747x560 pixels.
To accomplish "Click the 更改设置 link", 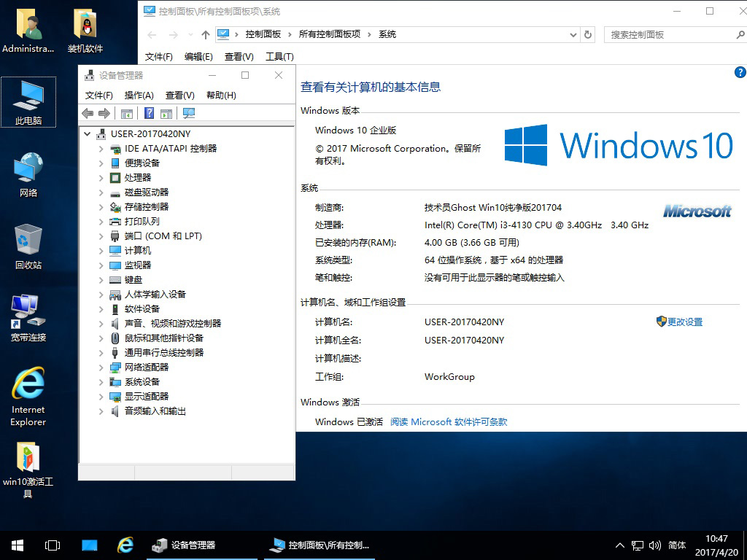I will click(x=684, y=322).
